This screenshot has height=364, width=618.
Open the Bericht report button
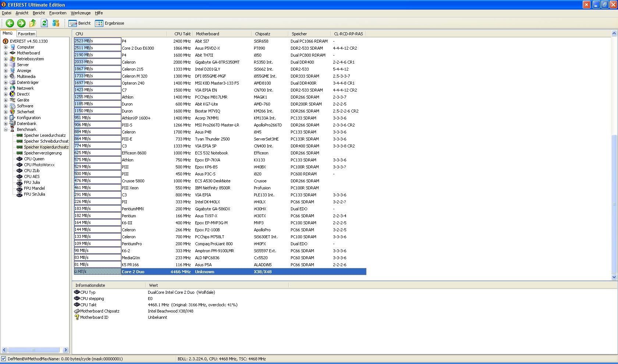79,23
